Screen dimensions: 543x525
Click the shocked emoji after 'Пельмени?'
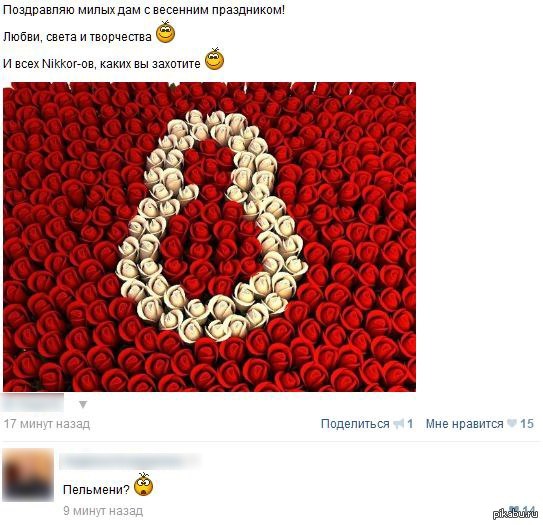(143, 484)
